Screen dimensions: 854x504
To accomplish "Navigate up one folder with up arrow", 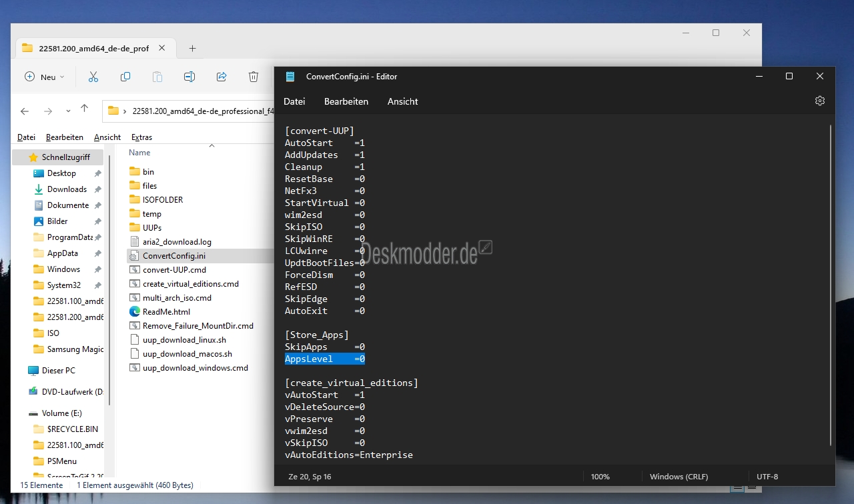I will (x=84, y=109).
